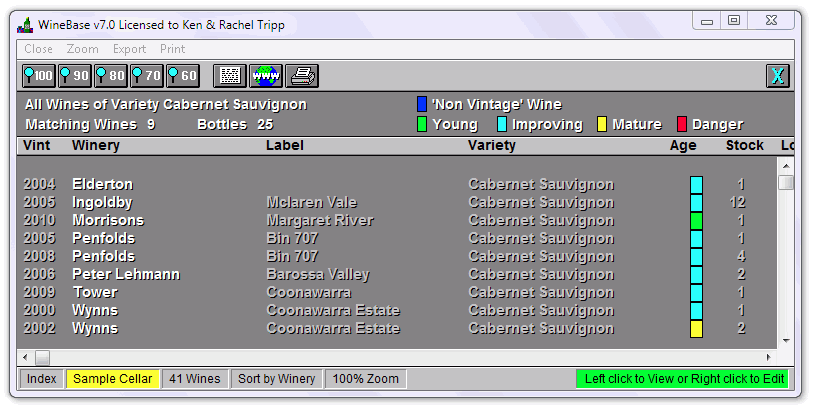
Task: Click the yellow Mature legend swatch
Action: point(602,124)
